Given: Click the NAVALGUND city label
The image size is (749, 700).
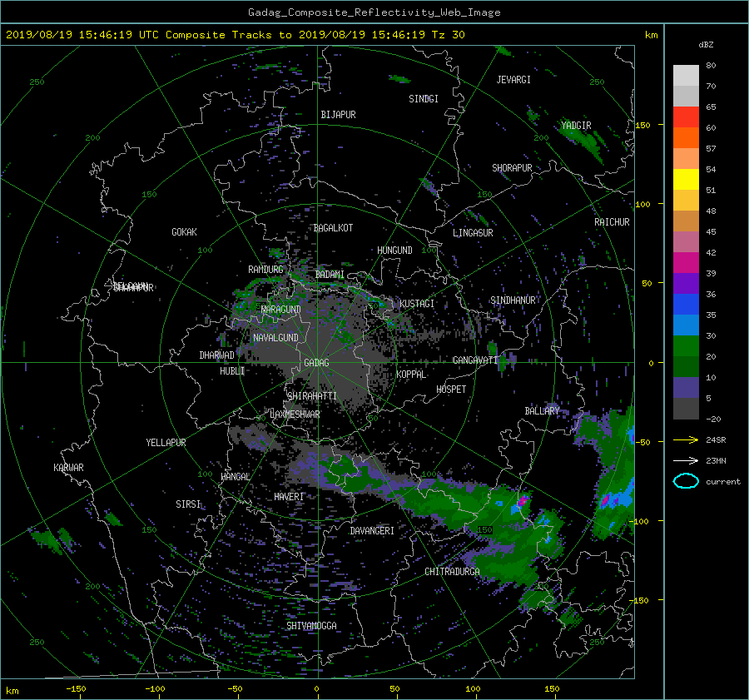Looking at the screenshot, I should [x=275, y=338].
